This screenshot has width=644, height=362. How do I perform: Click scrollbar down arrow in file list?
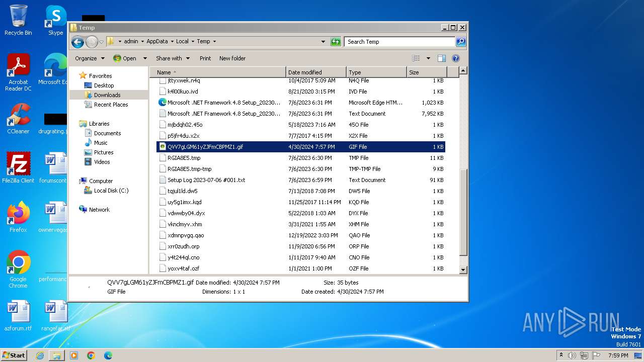click(x=463, y=270)
